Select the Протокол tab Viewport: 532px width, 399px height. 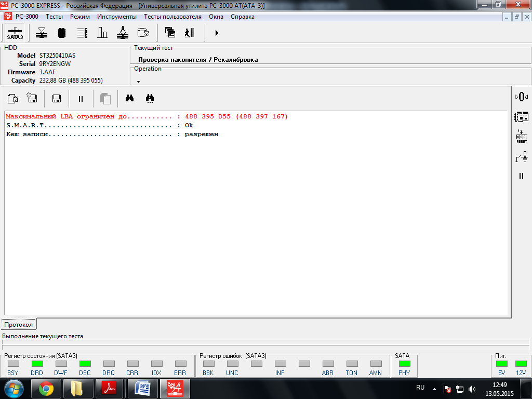click(18, 325)
